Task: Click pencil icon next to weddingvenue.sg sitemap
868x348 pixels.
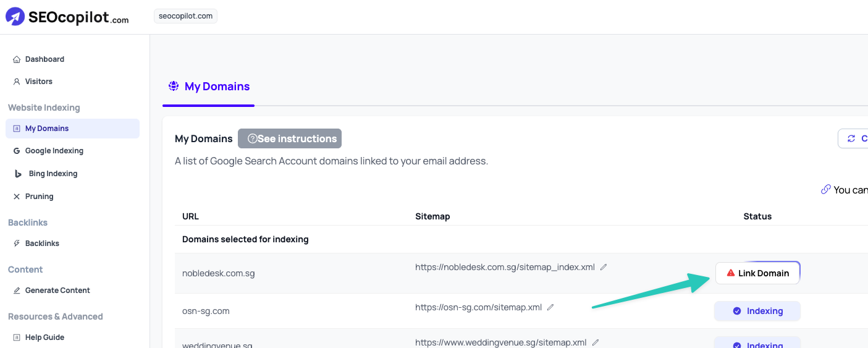Action: click(x=596, y=342)
